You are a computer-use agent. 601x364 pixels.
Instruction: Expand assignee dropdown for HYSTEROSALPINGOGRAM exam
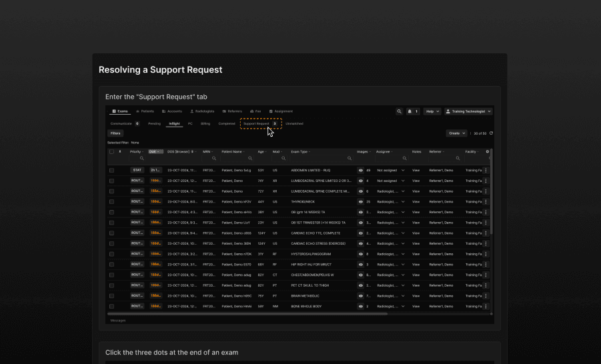tap(403, 254)
